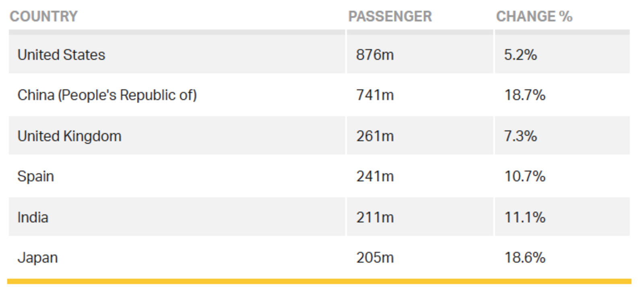Click the 741m passenger value

click(x=375, y=95)
